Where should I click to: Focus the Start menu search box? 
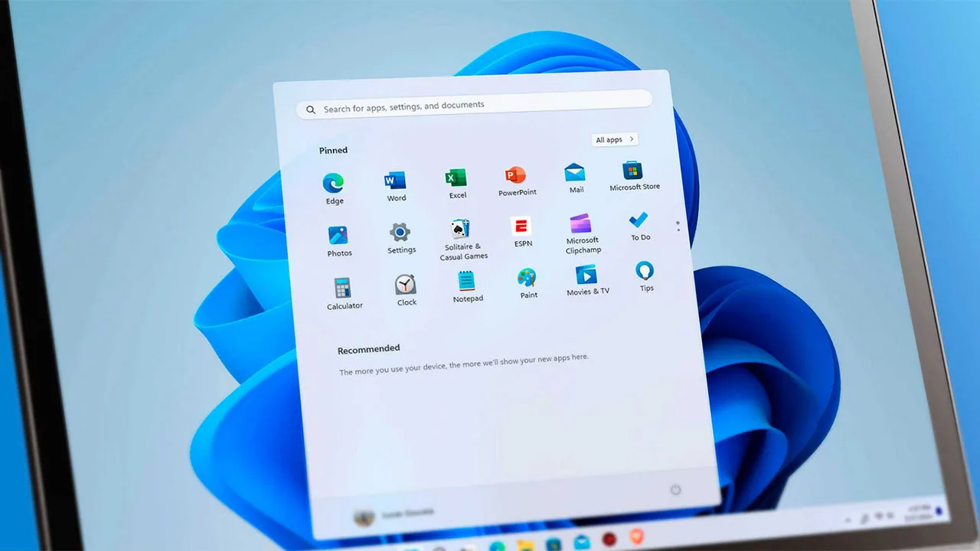point(475,104)
